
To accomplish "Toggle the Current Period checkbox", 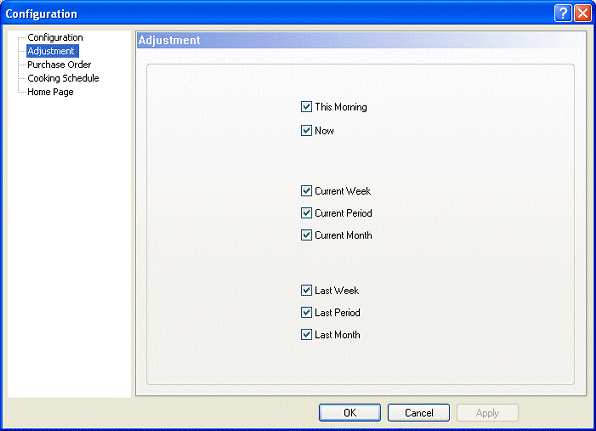I will click(306, 213).
